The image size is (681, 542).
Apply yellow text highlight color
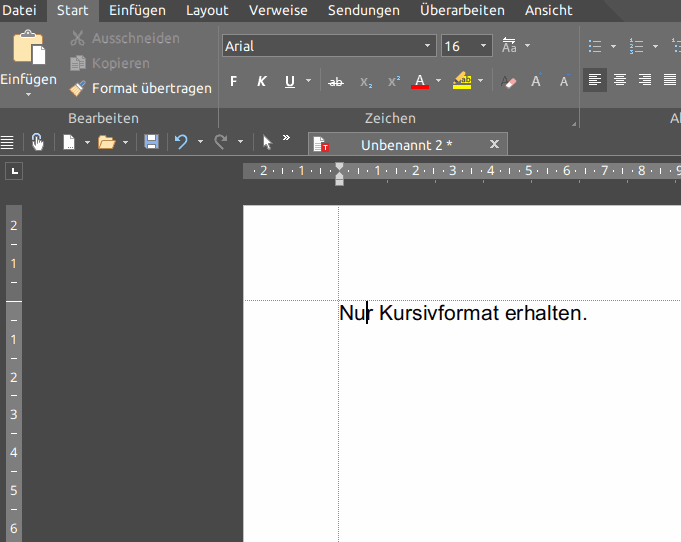(462, 81)
